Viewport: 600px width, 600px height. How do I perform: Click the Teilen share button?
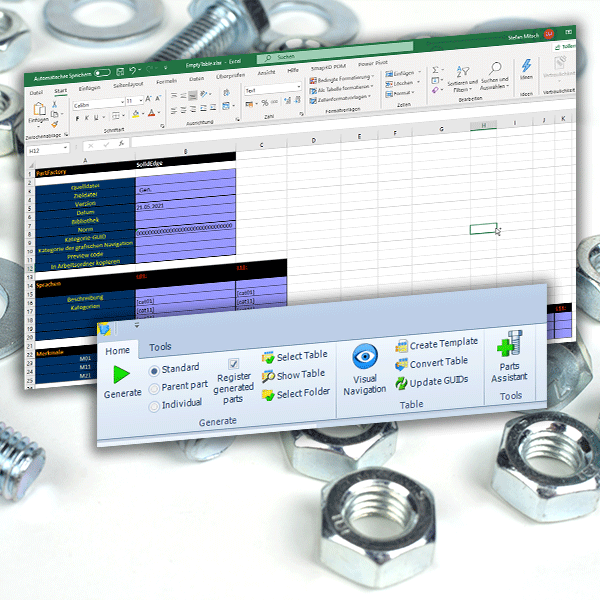[x=565, y=47]
